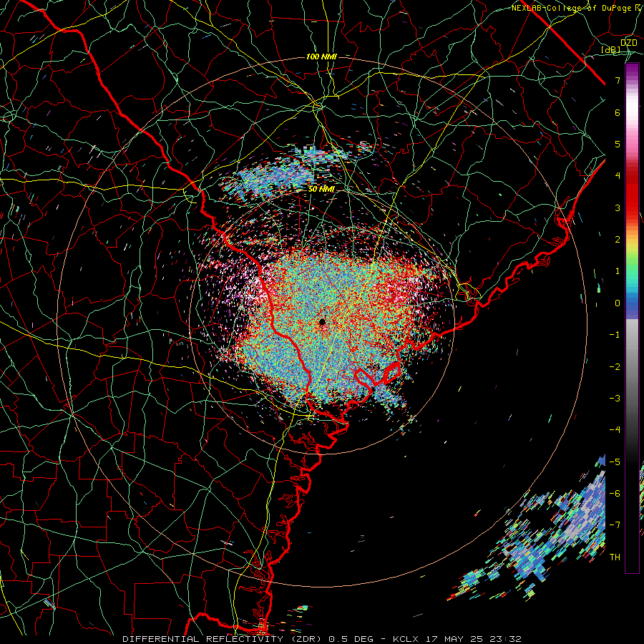Click the "3" value on the dB scale

click(618, 208)
